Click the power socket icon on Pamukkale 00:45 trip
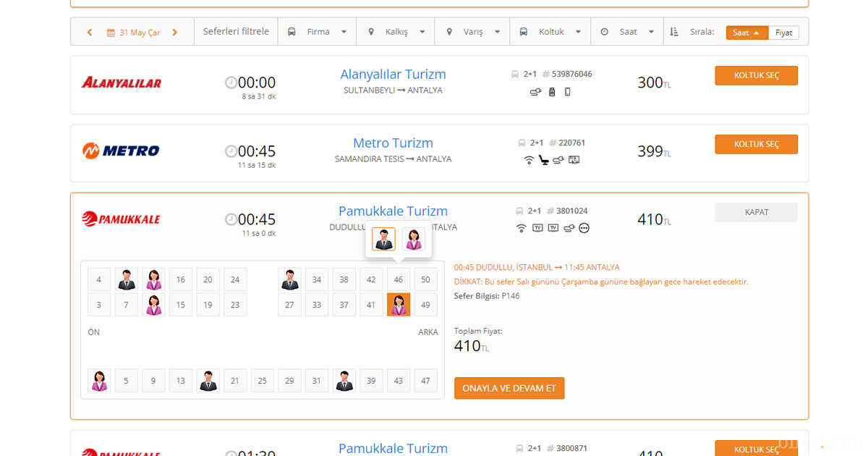The width and height of the screenshot is (868, 456). pyautogui.click(x=569, y=228)
